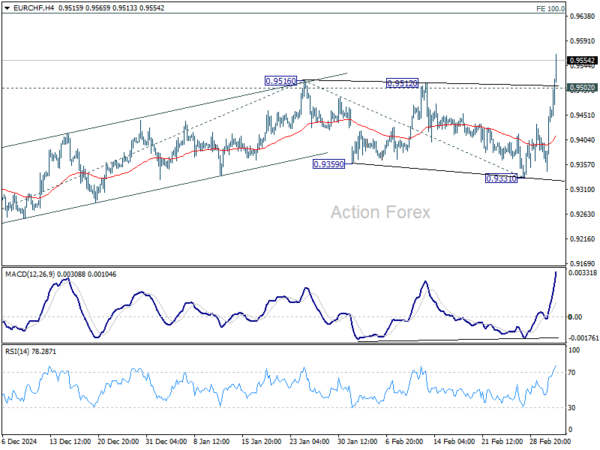Click the RSI 70 level axis label

pyautogui.click(x=572, y=372)
